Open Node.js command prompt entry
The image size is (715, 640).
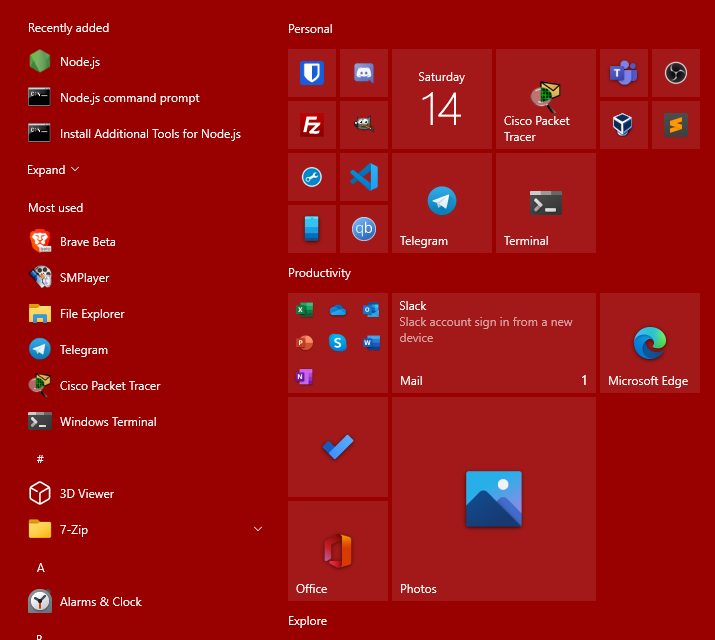coord(146,98)
